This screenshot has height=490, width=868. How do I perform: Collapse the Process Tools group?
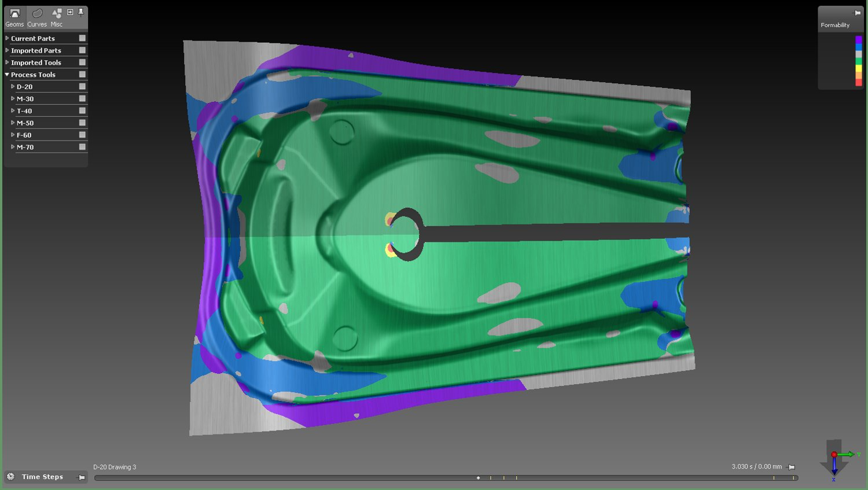(7, 75)
